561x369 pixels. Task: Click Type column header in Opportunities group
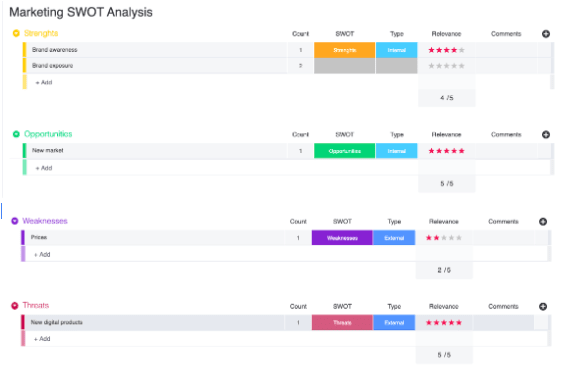396,135
